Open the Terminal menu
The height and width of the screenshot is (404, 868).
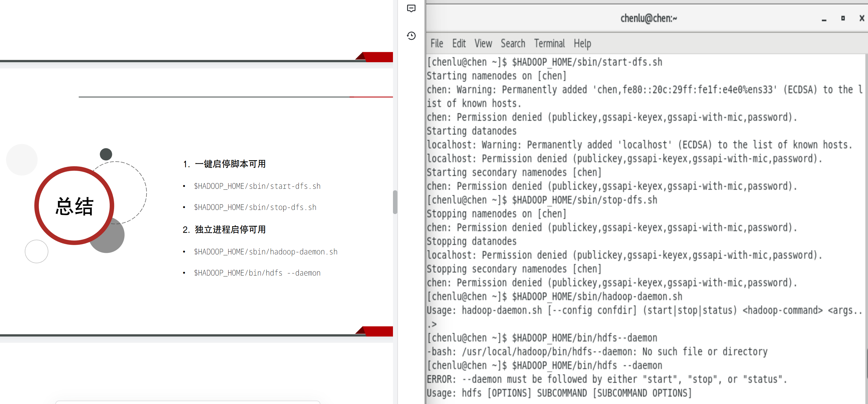[549, 44]
